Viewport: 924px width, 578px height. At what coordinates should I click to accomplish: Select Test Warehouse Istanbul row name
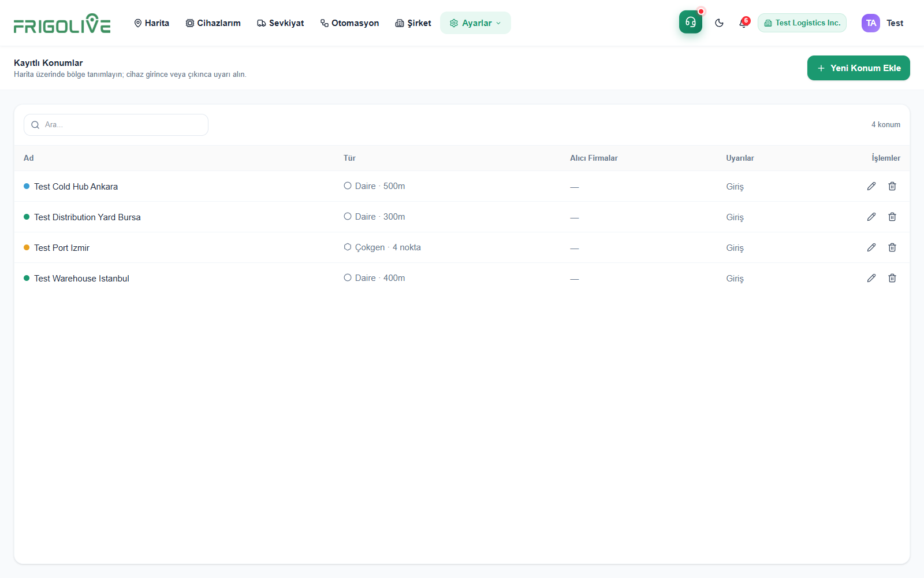[x=81, y=279]
